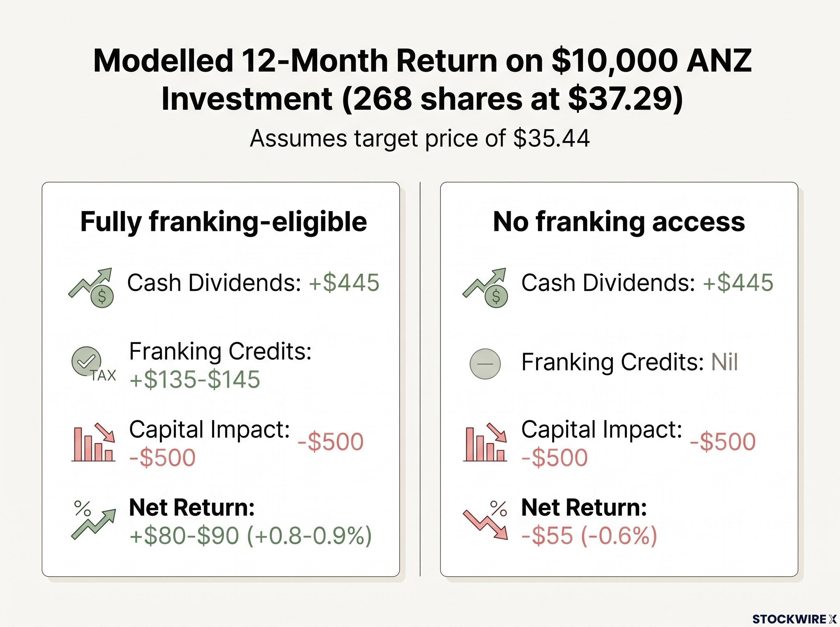Click the Cash Dividends chart icon in left card

[91, 287]
